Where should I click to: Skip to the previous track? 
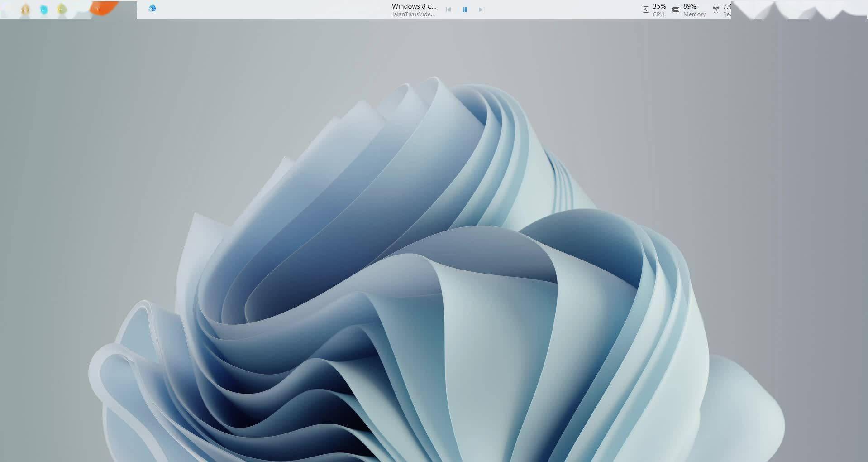click(x=448, y=10)
